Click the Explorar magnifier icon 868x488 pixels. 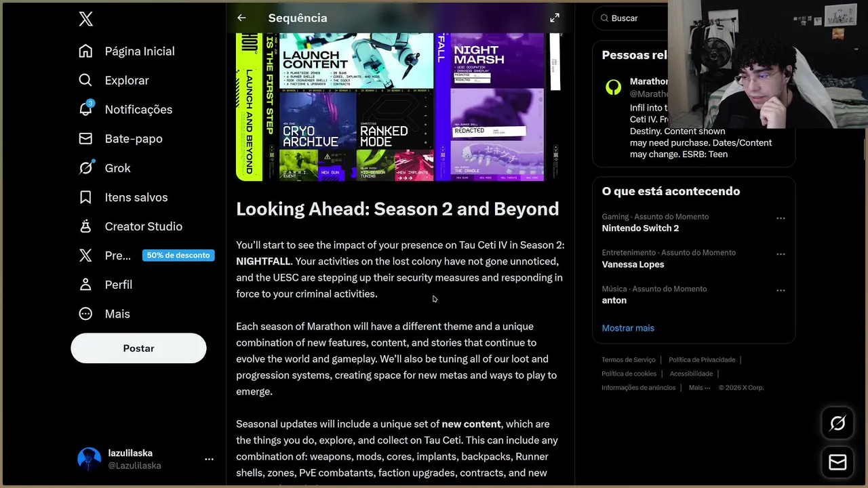(x=85, y=80)
